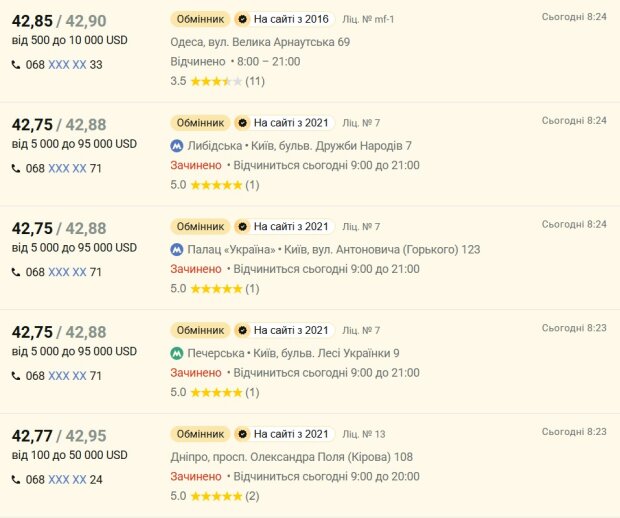Open the address Одеса, вул. Велика Арнаутська 69
The image size is (620, 518).
[260, 42]
